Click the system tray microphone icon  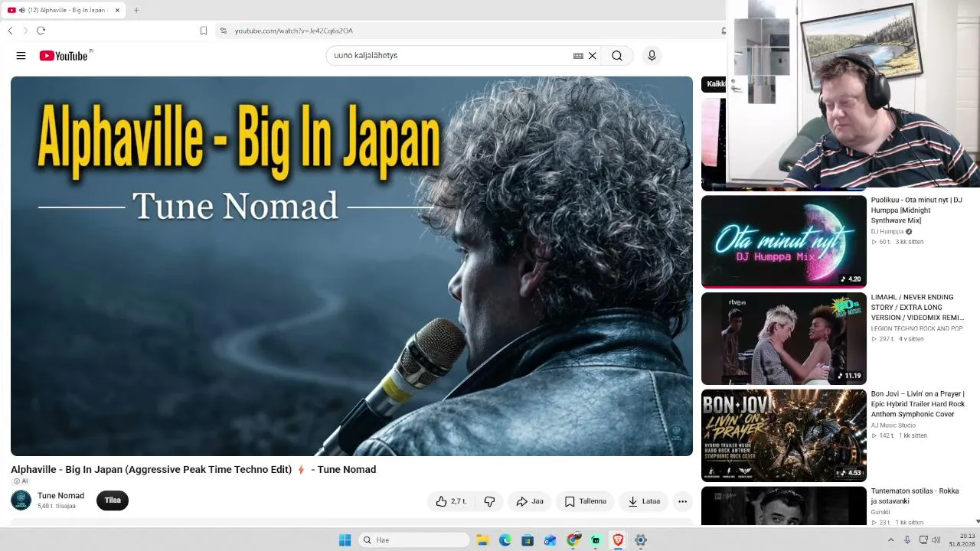point(907,540)
